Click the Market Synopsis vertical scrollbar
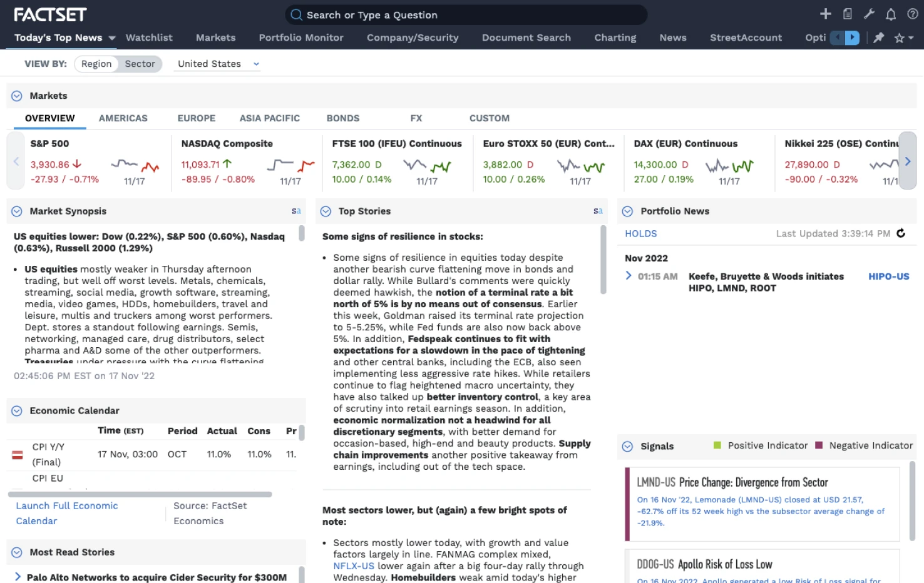924x583 pixels. tap(302, 234)
